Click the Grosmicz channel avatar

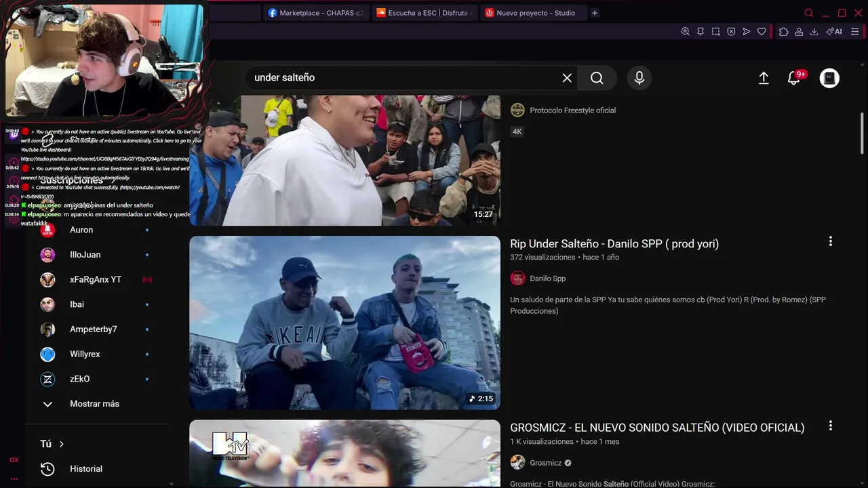coord(517,462)
